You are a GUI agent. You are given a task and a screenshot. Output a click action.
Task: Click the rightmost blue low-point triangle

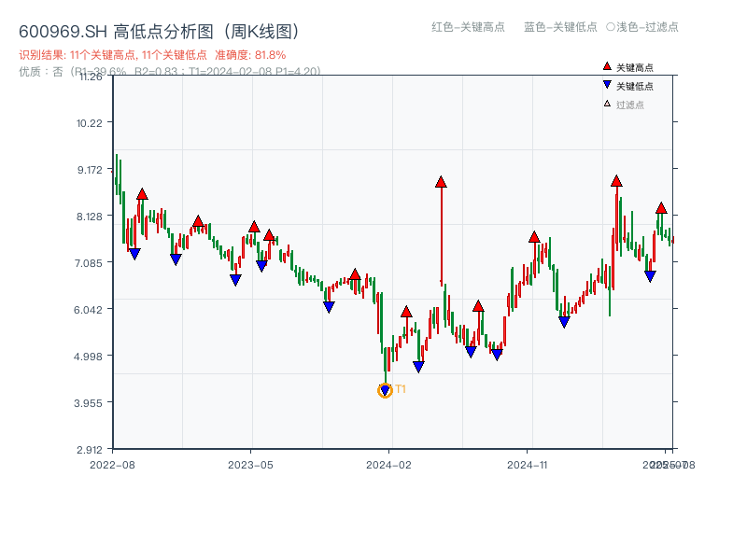[x=650, y=276]
